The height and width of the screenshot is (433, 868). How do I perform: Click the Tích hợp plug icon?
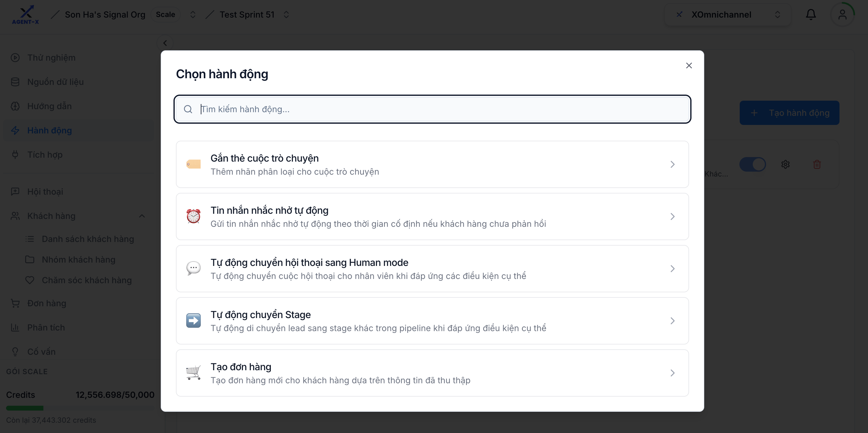(15, 155)
